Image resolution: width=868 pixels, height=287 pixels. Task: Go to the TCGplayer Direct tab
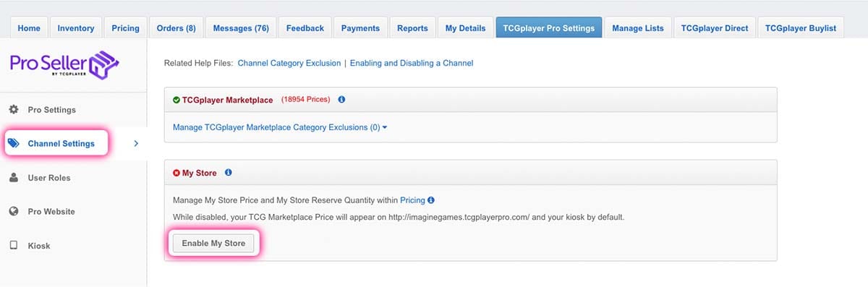tap(715, 28)
